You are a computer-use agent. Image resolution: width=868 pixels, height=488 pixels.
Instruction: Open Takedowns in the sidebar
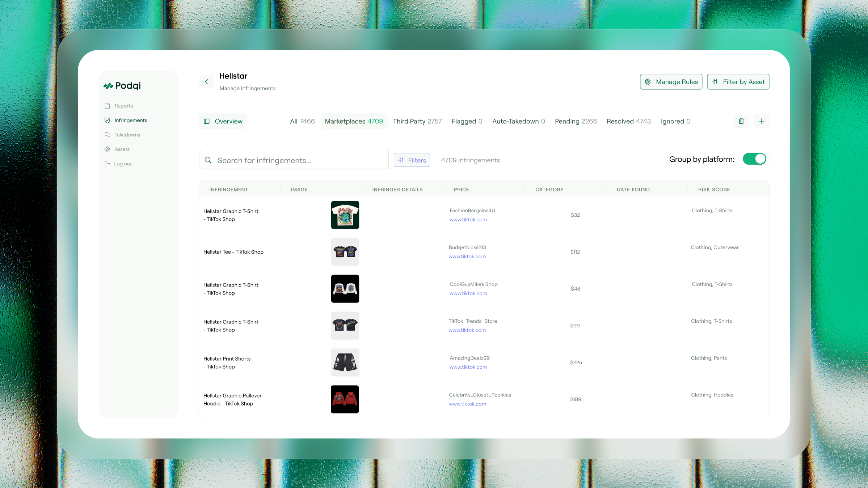tap(127, 135)
